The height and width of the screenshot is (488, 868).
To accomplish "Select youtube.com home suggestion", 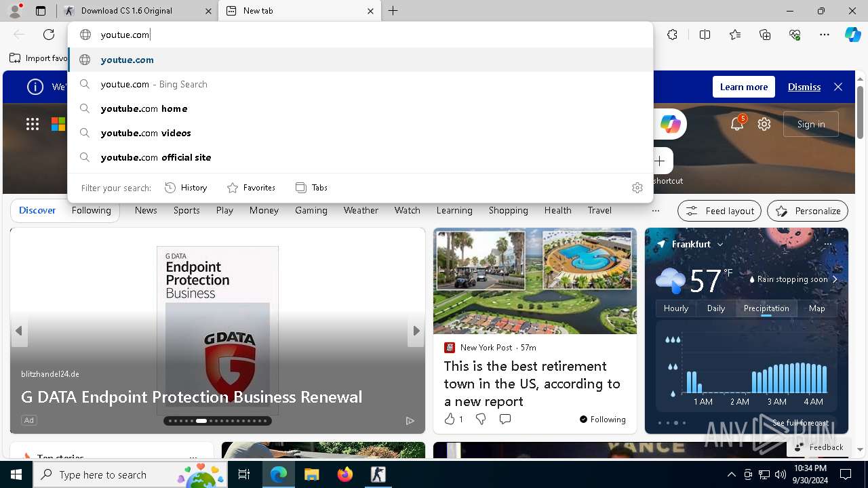I will coord(360,108).
